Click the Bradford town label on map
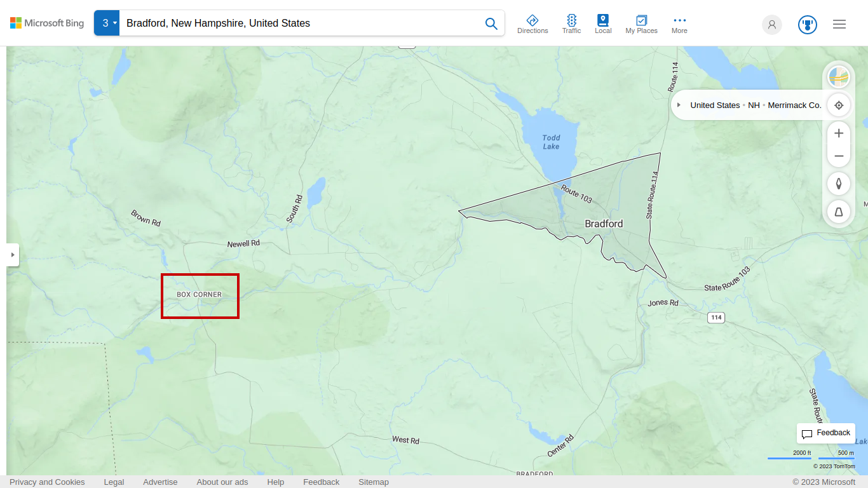The height and width of the screenshot is (488, 868). (604, 224)
